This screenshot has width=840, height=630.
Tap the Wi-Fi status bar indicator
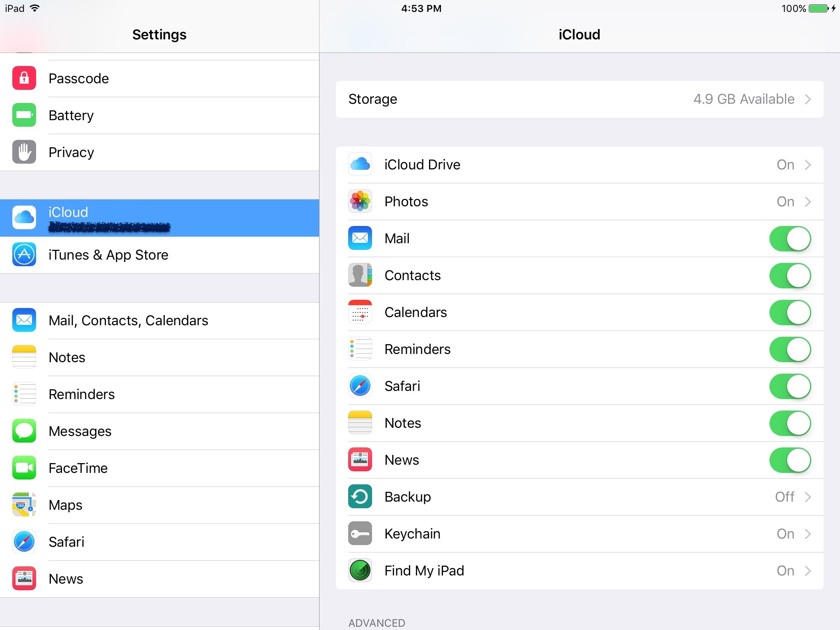click(x=35, y=8)
